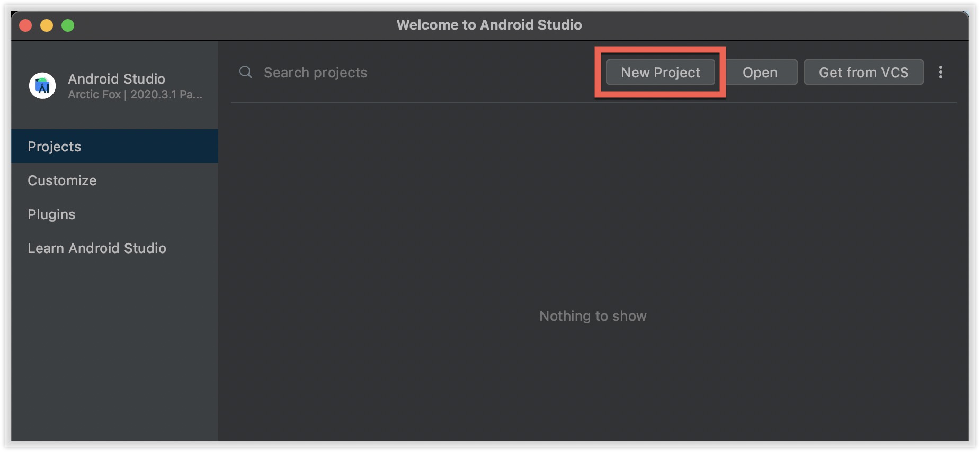Open an existing project with Open button
This screenshot has width=980, height=452.
(760, 72)
